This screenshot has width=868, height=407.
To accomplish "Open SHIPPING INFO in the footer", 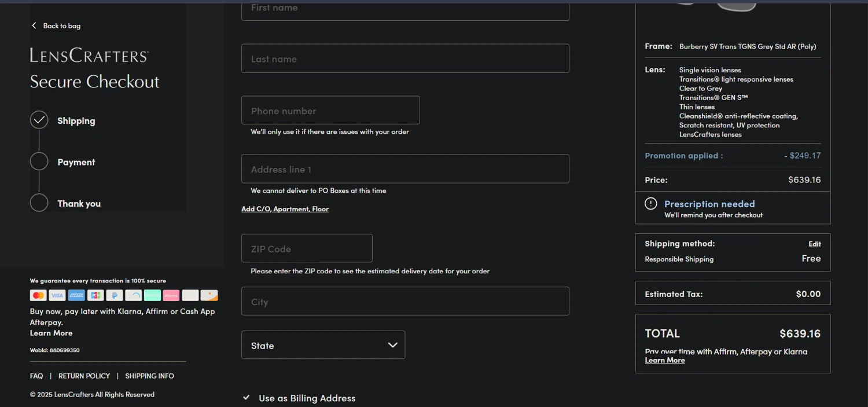I will click(149, 376).
